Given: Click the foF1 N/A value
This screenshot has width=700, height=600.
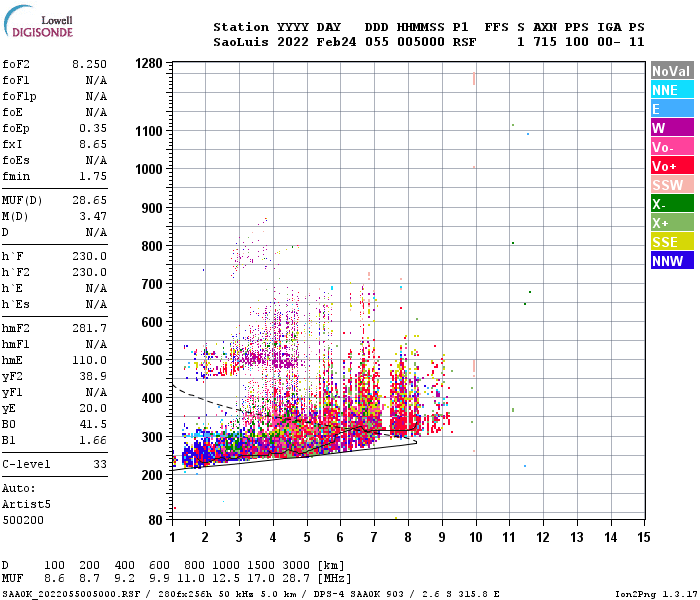Looking at the screenshot, I should click(96, 80).
